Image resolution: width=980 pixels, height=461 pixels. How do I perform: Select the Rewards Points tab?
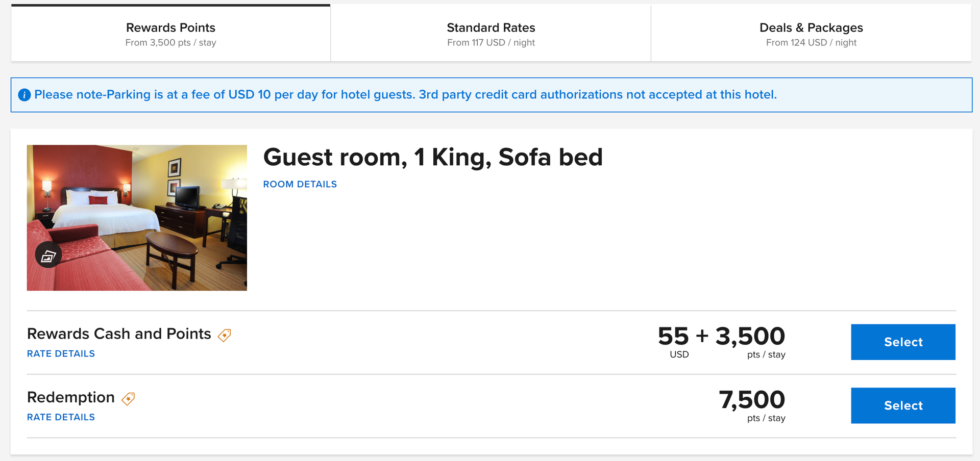click(170, 33)
